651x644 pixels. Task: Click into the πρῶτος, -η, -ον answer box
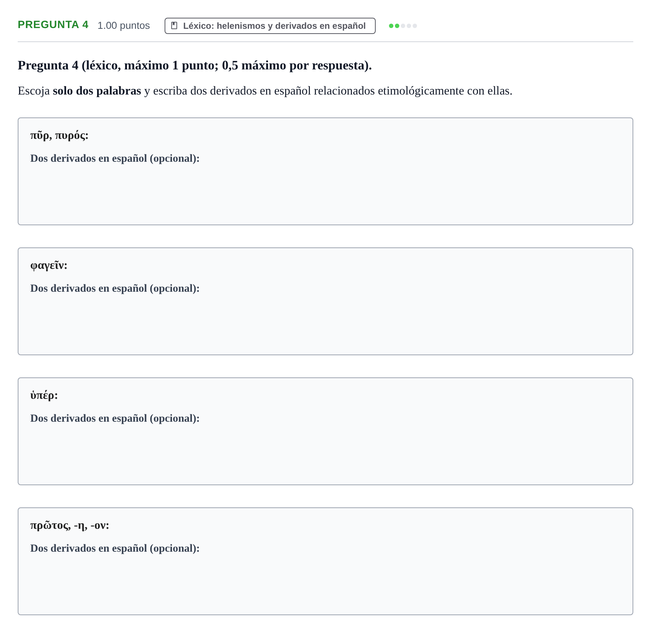point(325,561)
